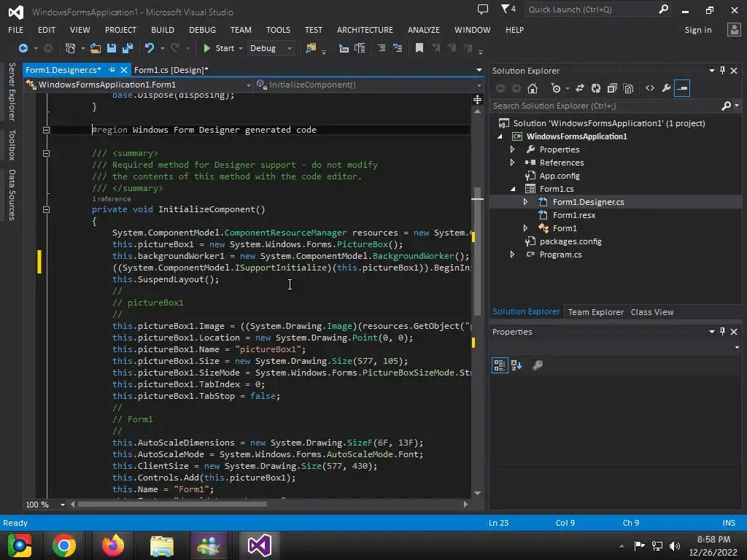Collapse the #region Windows Form Designer block
747x560 pixels.
46,130
